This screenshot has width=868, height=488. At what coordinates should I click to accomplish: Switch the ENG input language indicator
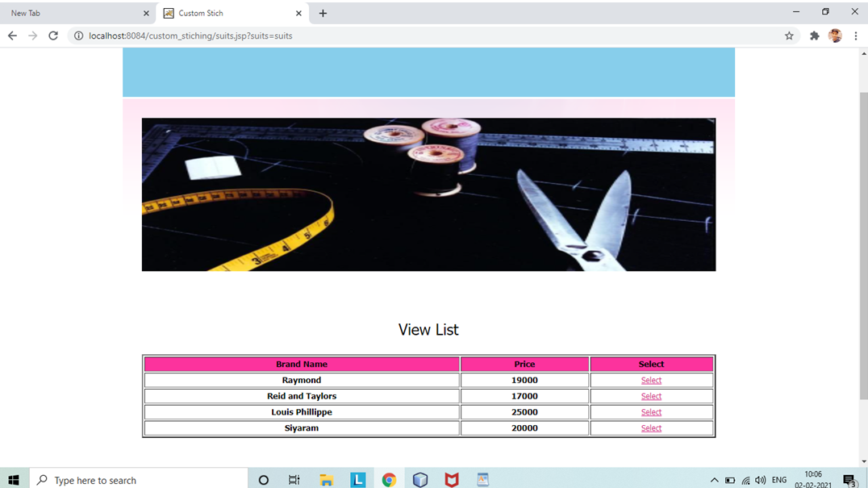[x=779, y=480]
